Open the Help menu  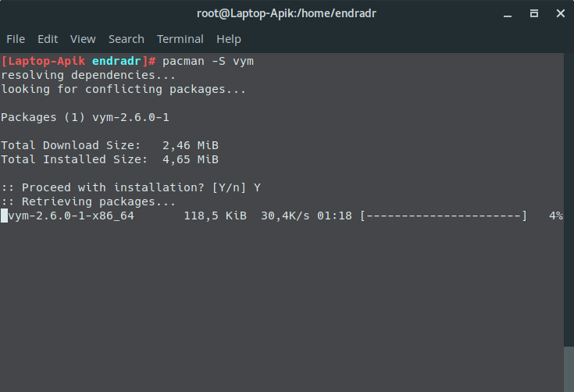(x=228, y=39)
